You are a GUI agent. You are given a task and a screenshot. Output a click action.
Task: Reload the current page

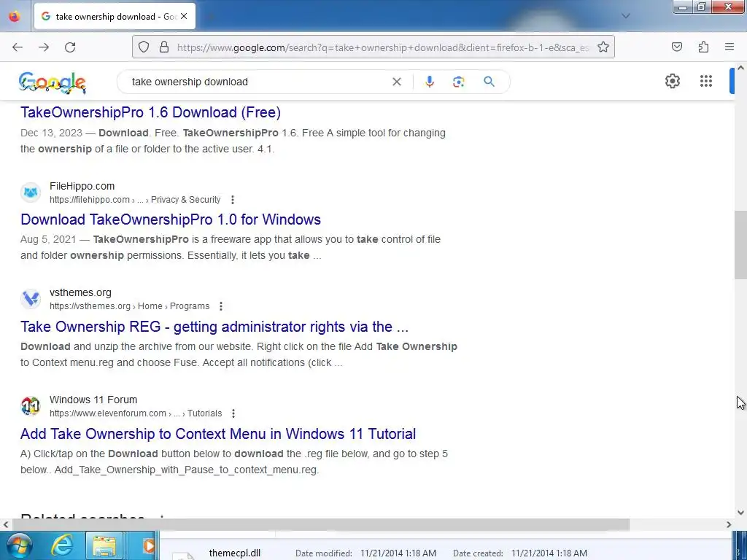70,47
